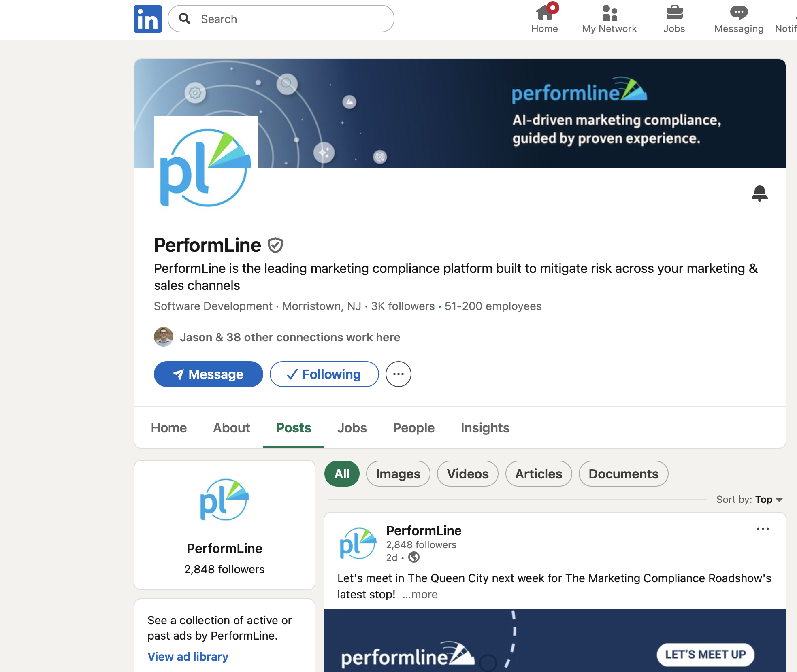This screenshot has height=672, width=797.
Task: Click the notification bell on PerformLine page
Action: [x=759, y=194]
